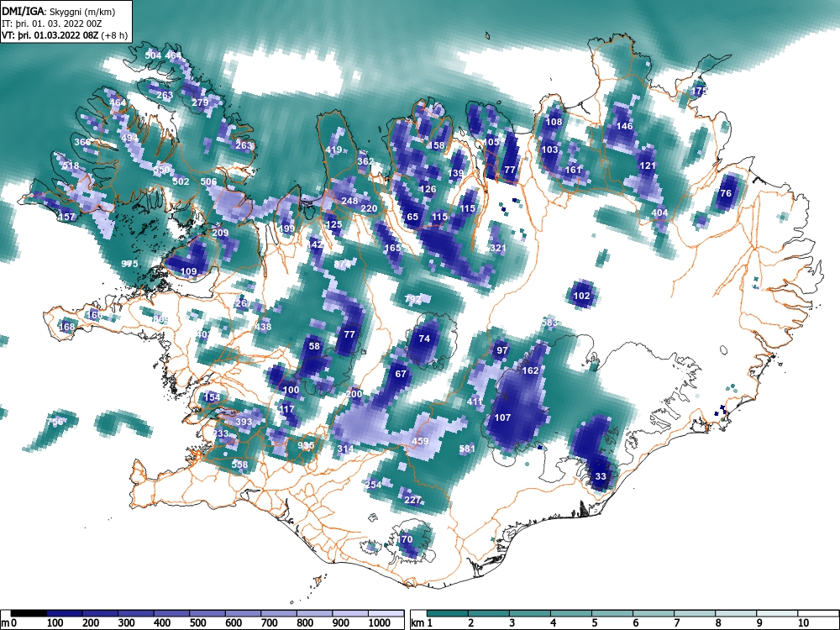Click the 74 visibility value

(424, 339)
